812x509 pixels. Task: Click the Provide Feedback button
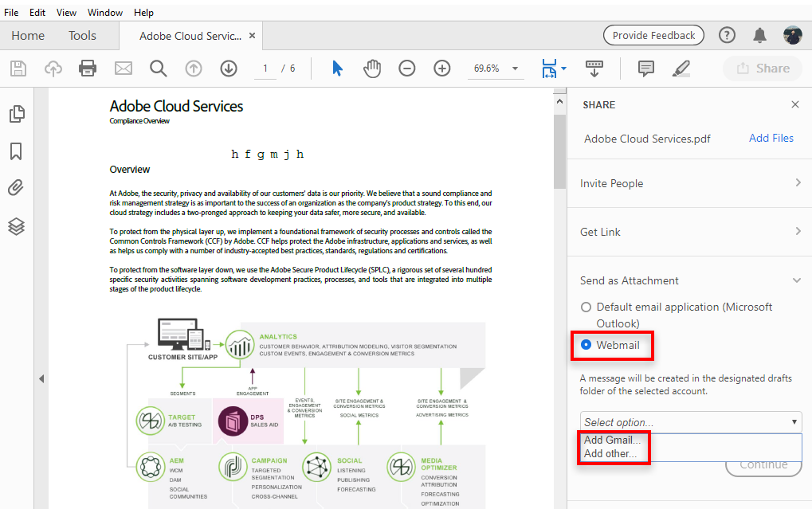click(653, 35)
